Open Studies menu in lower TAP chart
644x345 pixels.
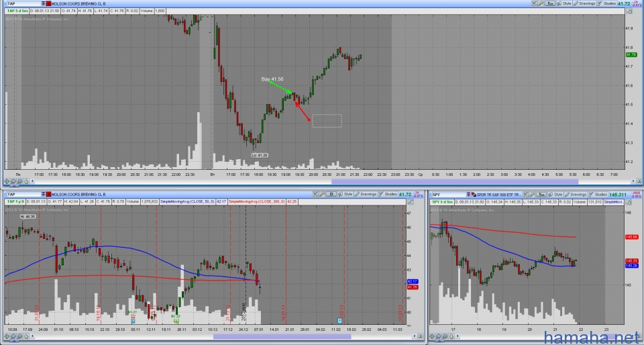tap(390, 194)
